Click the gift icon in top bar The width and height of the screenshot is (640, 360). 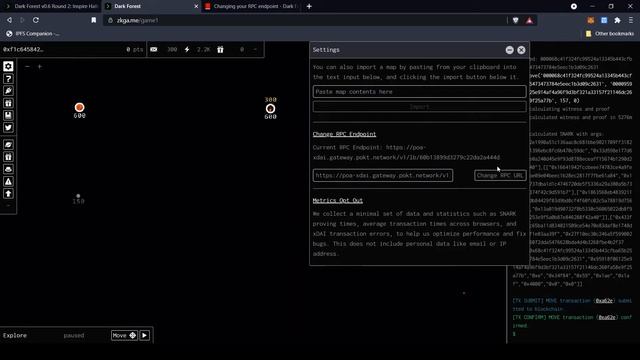coord(220,49)
